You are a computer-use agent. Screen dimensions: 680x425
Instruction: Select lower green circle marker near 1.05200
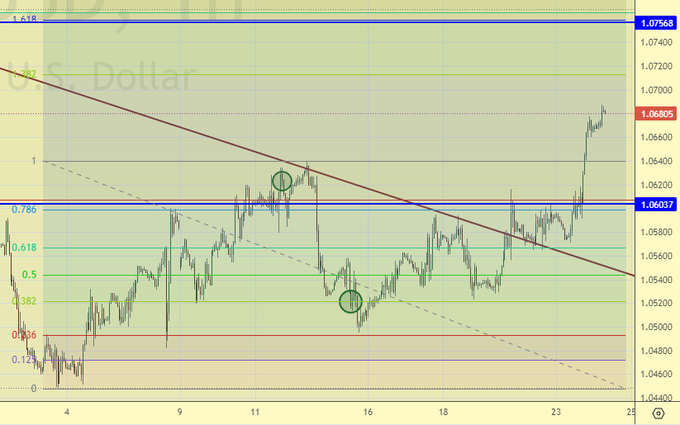(x=350, y=301)
